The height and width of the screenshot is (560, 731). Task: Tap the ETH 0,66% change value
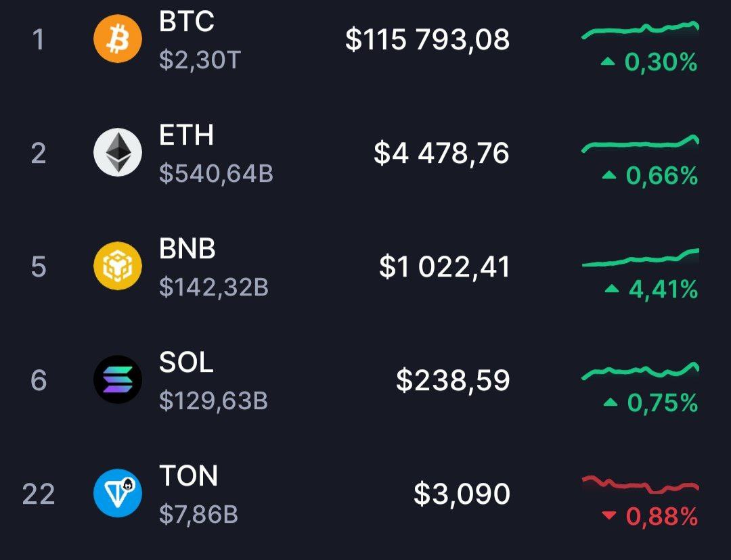point(661,176)
